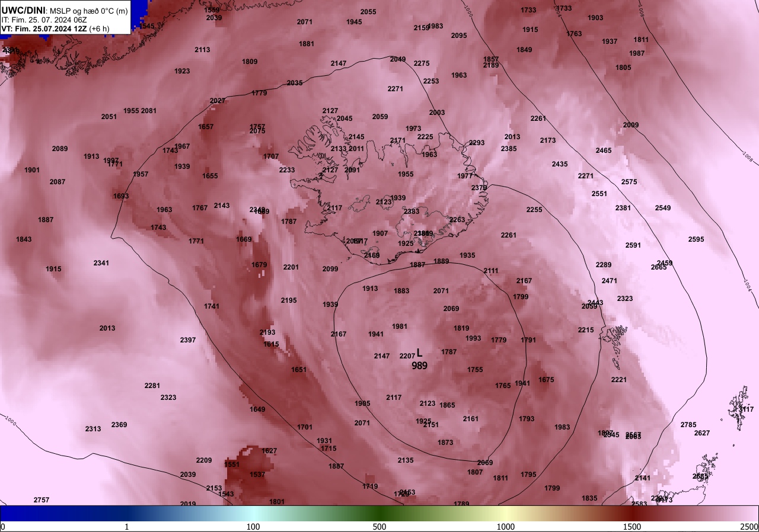Click the height value 2369

[119, 425]
